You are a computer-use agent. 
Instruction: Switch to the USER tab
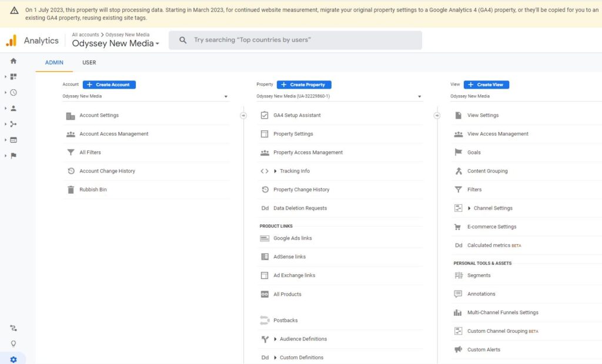[x=89, y=62]
